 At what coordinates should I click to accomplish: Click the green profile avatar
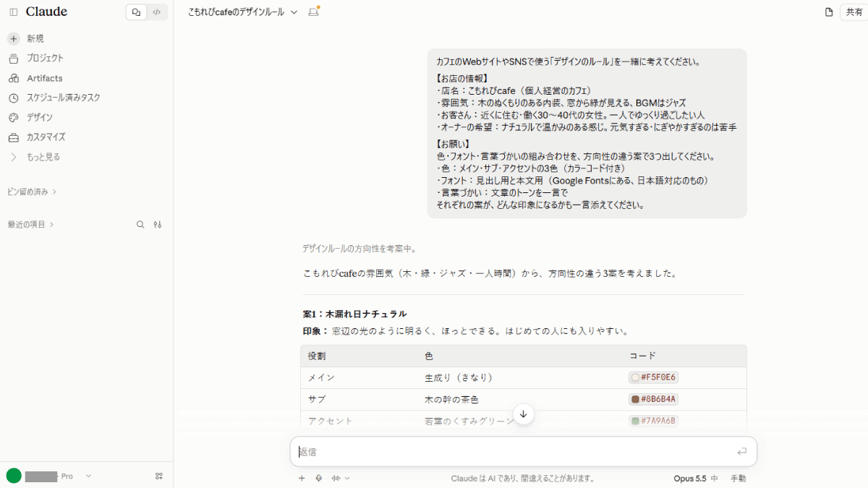[14, 476]
